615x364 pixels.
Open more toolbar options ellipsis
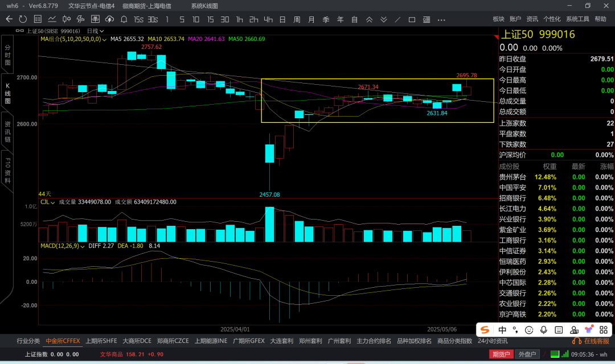point(441,19)
